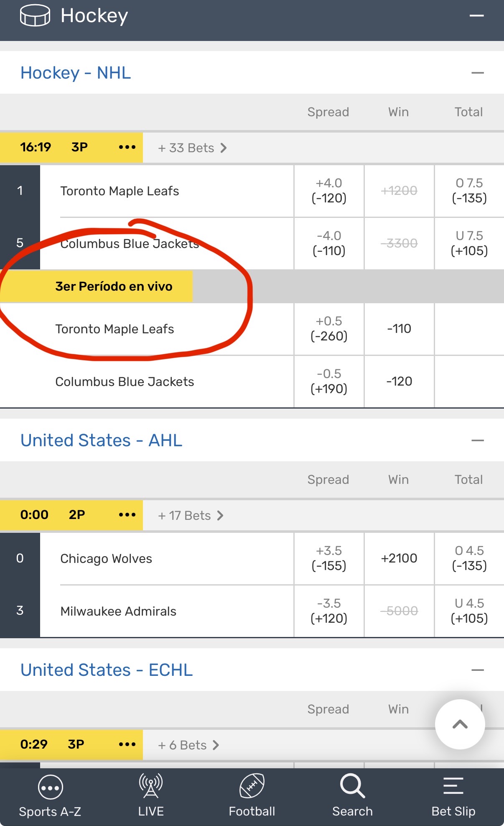Tap the scroll-to-top arrow button
The image size is (504, 826).
(x=460, y=724)
